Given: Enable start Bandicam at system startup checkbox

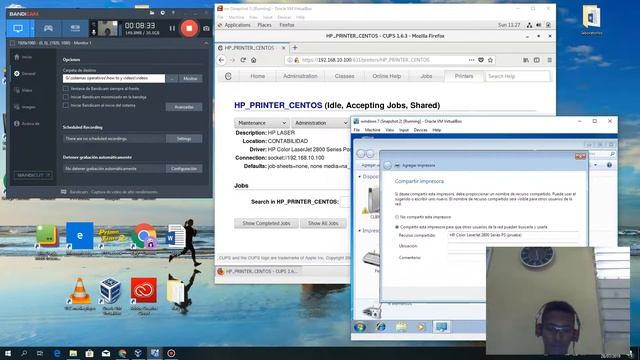Looking at the screenshot, I should [x=66, y=105].
